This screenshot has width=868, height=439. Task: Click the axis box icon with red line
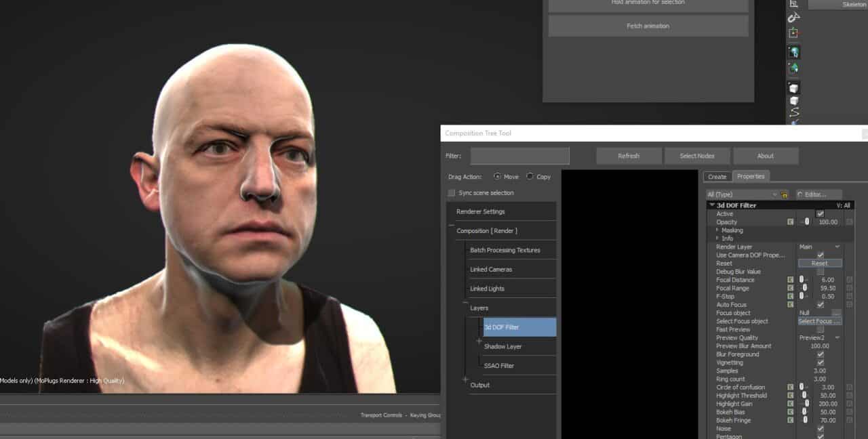tap(793, 33)
